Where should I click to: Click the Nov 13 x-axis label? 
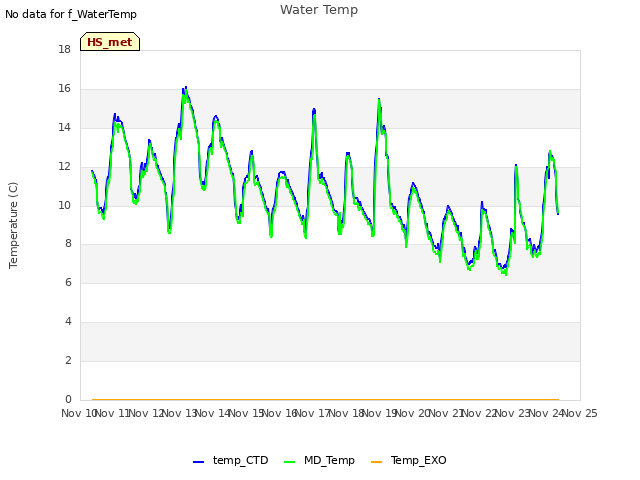(x=180, y=413)
